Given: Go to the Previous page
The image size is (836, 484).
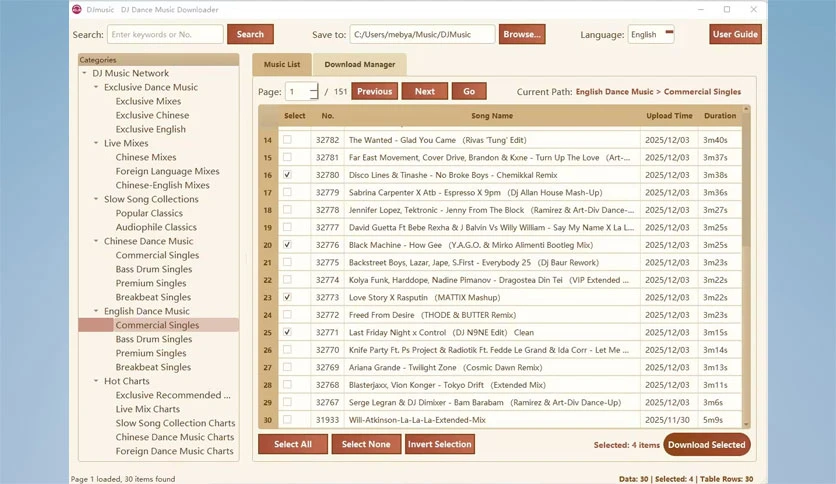Looking at the screenshot, I should (374, 91).
